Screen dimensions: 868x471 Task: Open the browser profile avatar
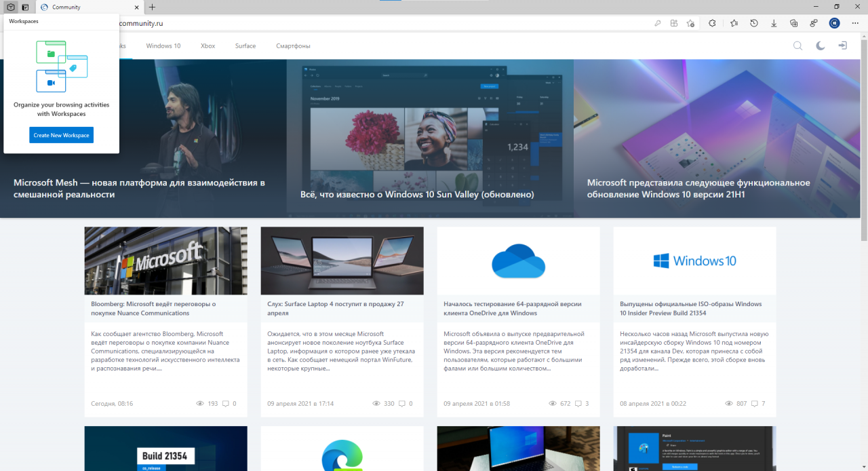[x=835, y=23]
